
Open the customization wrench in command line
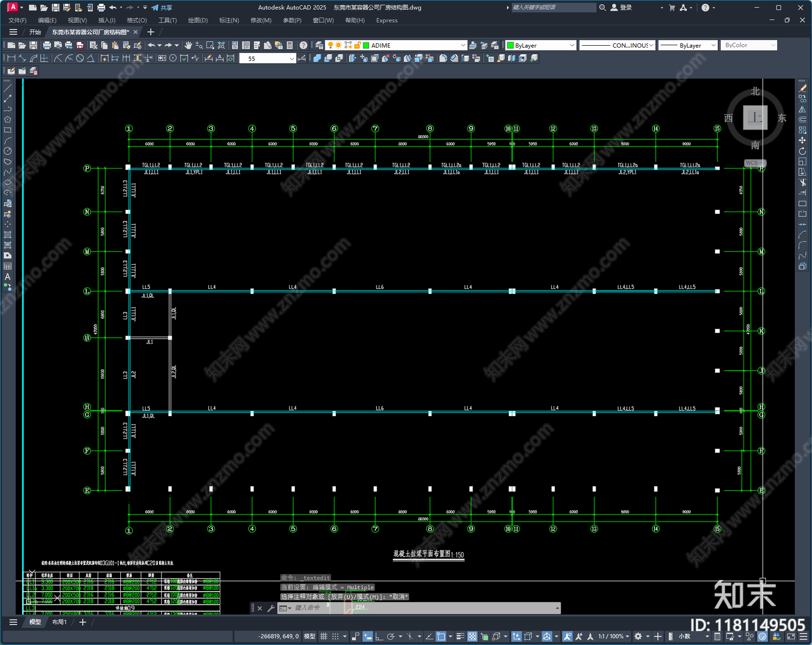point(270,608)
